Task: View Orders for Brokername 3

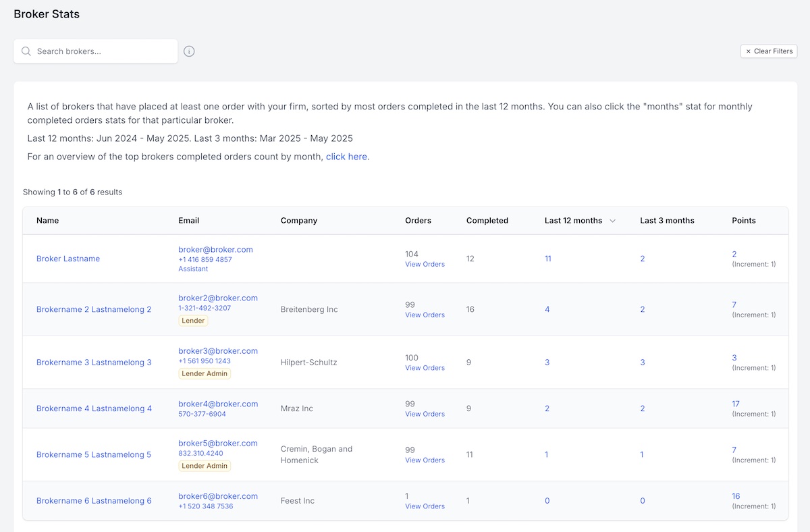Action: tap(425, 368)
